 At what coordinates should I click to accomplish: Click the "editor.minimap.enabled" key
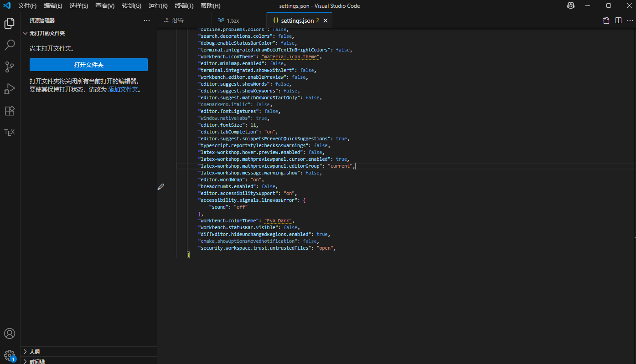click(x=231, y=64)
